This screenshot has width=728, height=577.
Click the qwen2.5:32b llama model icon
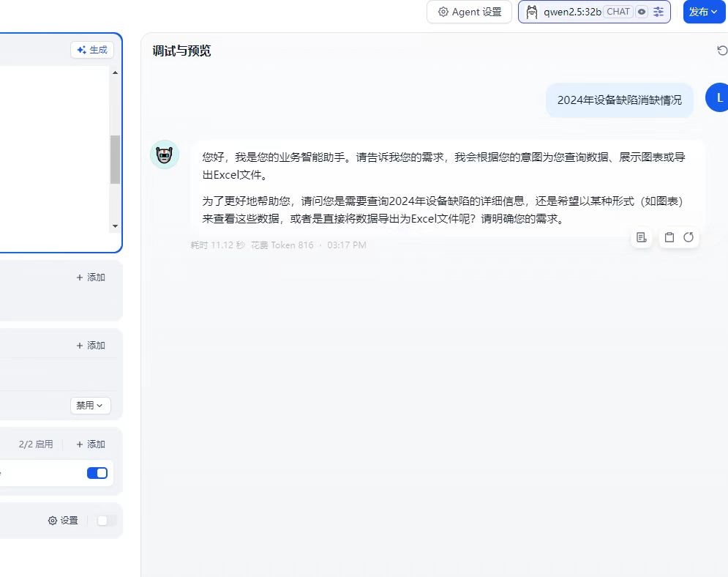coord(532,12)
